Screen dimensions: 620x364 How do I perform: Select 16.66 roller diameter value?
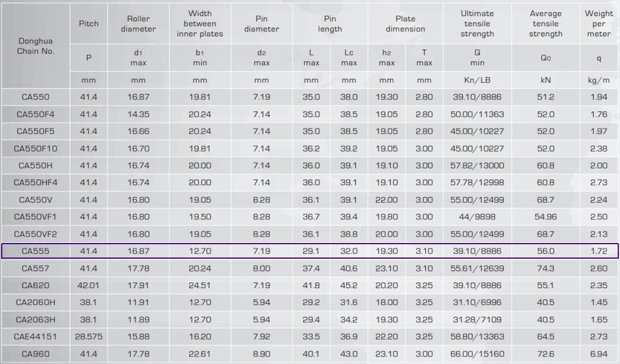click(x=138, y=131)
